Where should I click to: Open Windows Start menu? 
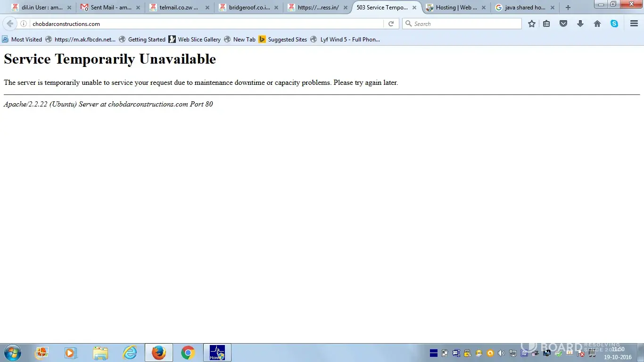click(x=12, y=353)
